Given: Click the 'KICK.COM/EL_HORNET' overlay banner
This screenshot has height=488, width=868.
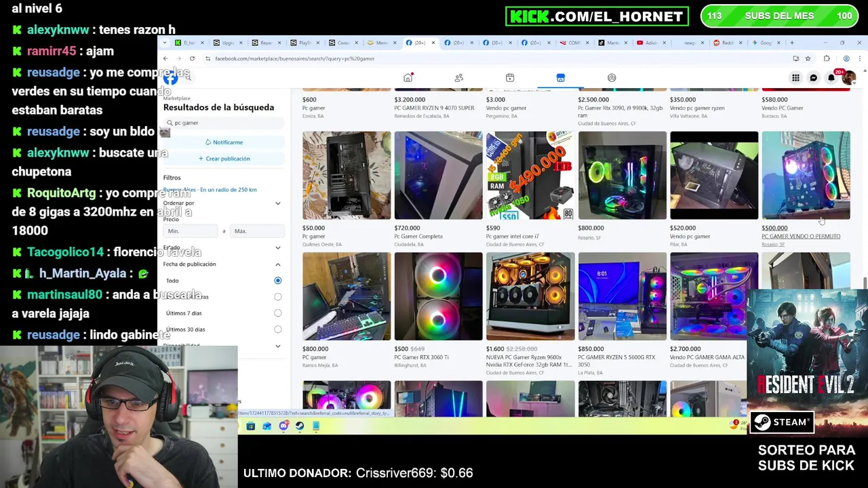Looking at the screenshot, I should pos(597,16).
